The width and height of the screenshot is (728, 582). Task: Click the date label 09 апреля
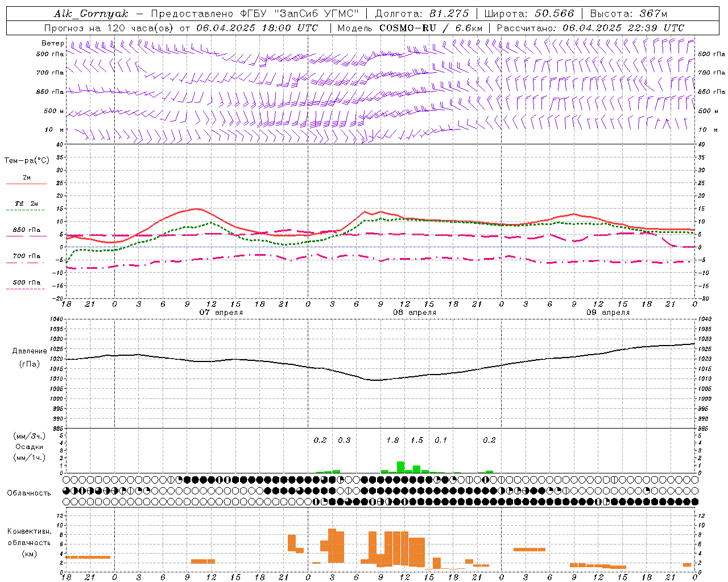click(x=608, y=312)
